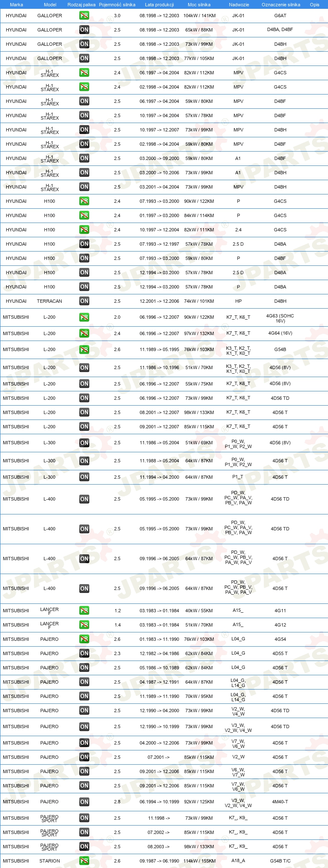Click petrol icon in L-200 G54B row
Image resolution: width=328 pixels, height=868 pixels.
click(84, 349)
